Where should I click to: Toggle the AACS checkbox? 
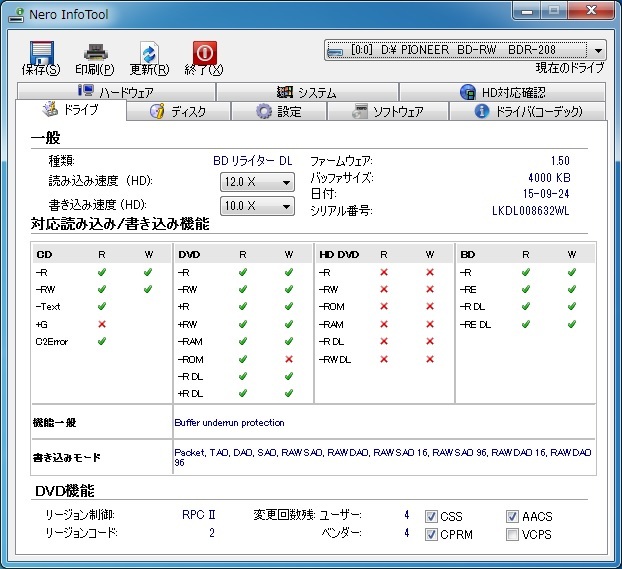513,516
